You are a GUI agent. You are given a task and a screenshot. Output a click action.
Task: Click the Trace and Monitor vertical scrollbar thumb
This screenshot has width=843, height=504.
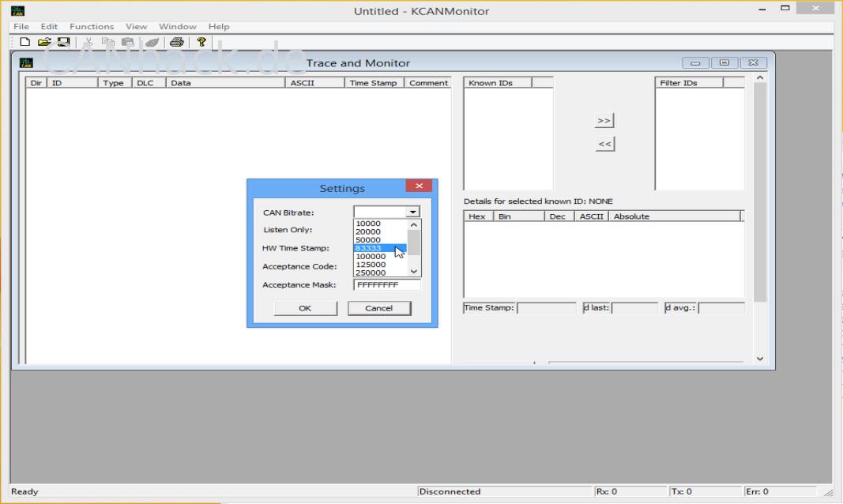[x=760, y=193]
